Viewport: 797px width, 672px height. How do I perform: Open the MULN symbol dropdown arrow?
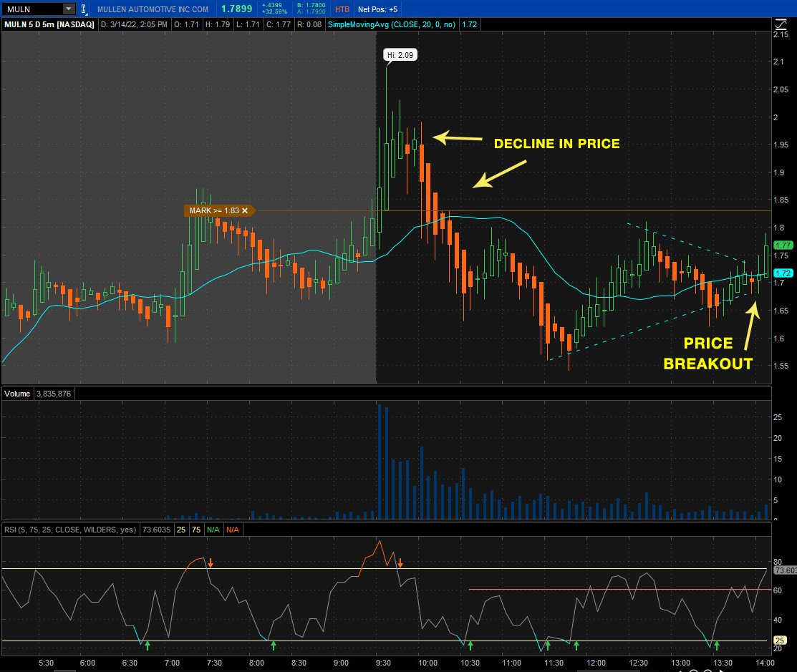tap(69, 9)
